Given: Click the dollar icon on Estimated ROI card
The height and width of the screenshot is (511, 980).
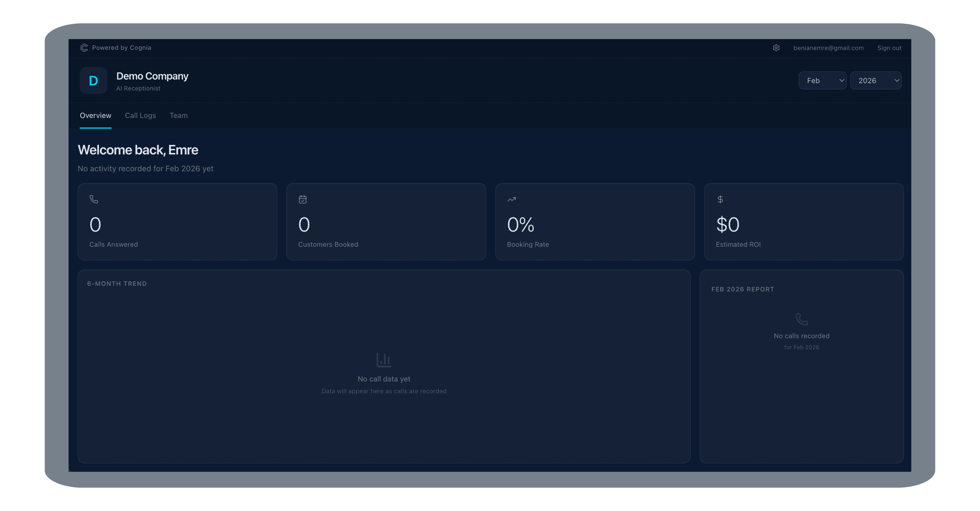Looking at the screenshot, I should coord(720,199).
